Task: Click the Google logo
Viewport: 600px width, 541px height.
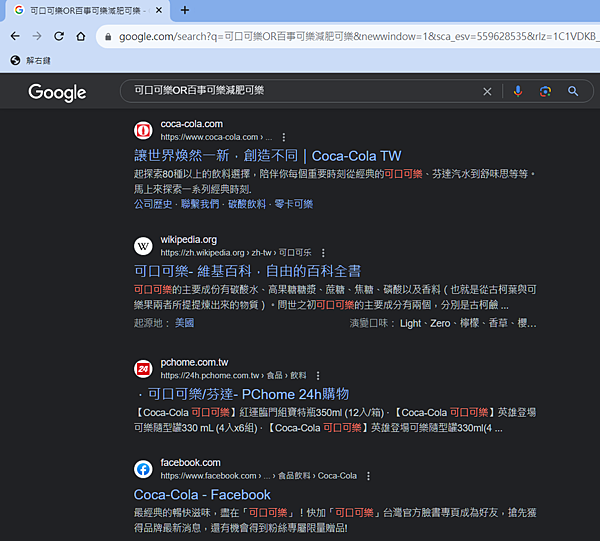Action: tap(57, 92)
